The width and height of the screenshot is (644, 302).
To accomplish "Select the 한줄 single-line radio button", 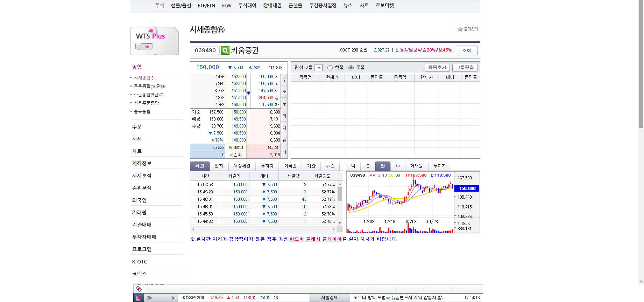I will coord(330,68).
